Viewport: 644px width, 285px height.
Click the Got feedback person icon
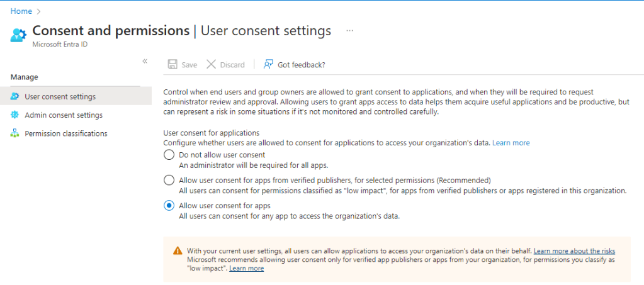pos(269,65)
